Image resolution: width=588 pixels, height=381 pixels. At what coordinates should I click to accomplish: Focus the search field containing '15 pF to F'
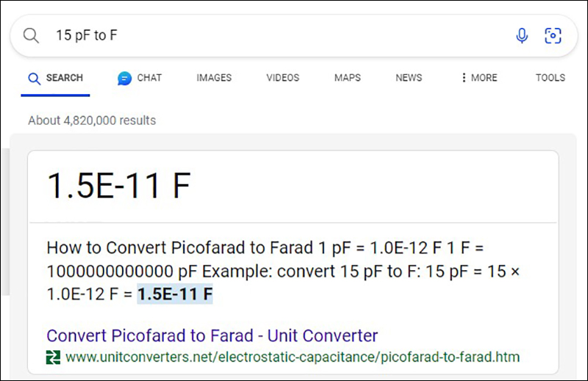click(x=279, y=35)
